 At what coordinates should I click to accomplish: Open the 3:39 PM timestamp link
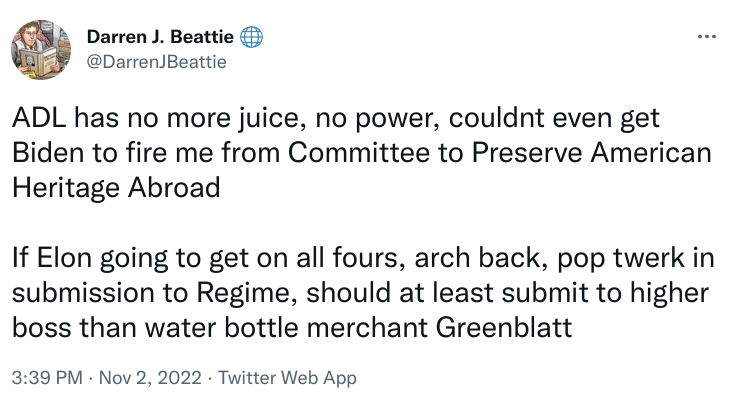coord(47,378)
